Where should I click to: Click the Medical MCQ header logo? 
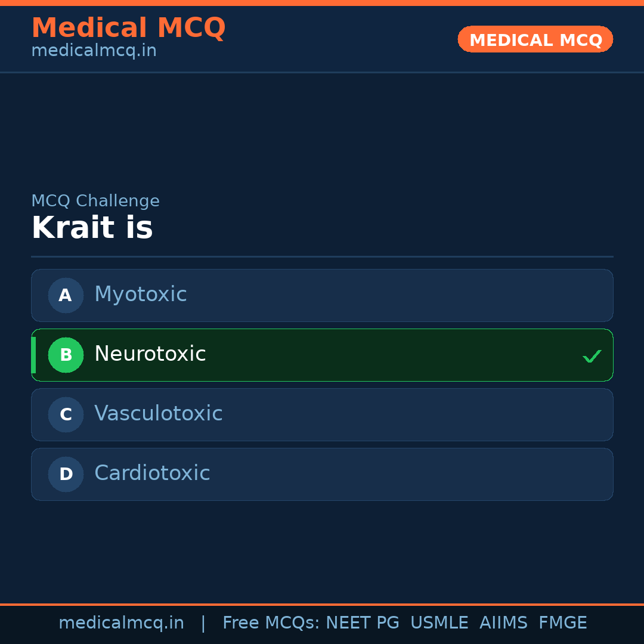click(x=128, y=27)
